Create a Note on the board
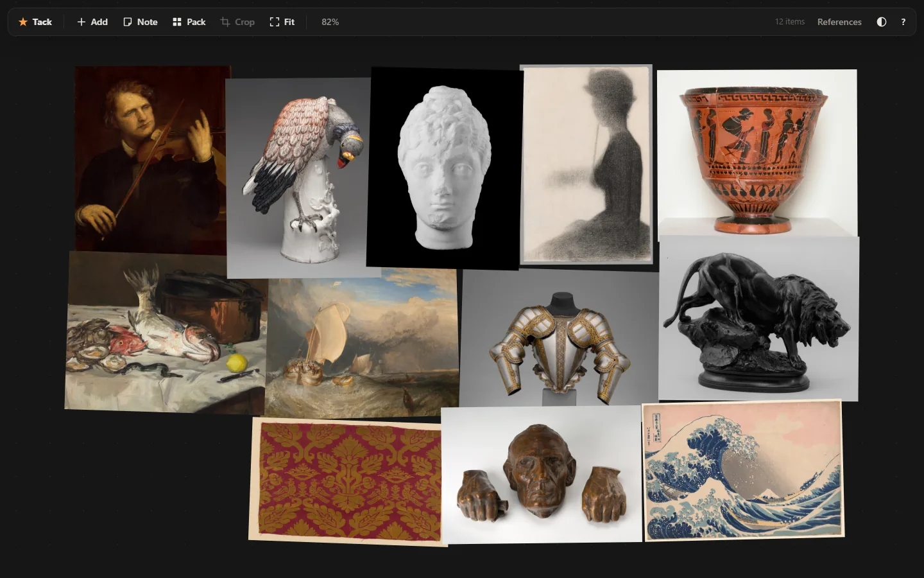The height and width of the screenshot is (578, 924). coord(141,22)
